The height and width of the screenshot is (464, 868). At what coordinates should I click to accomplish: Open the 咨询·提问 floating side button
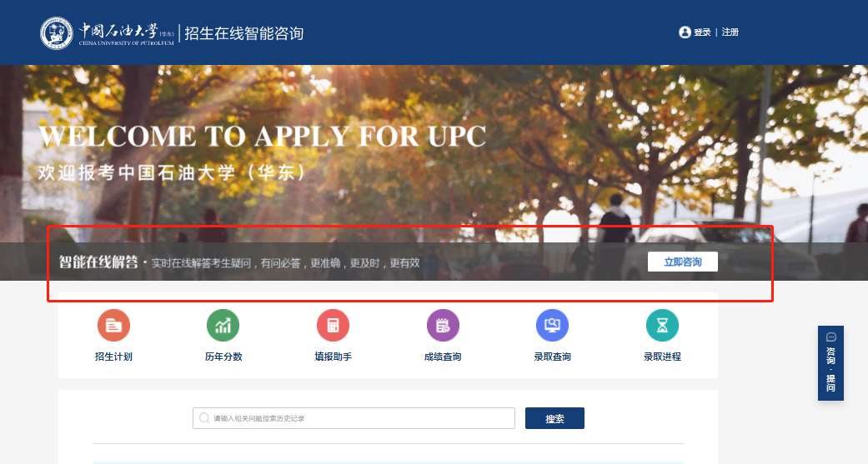tap(831, 363)
